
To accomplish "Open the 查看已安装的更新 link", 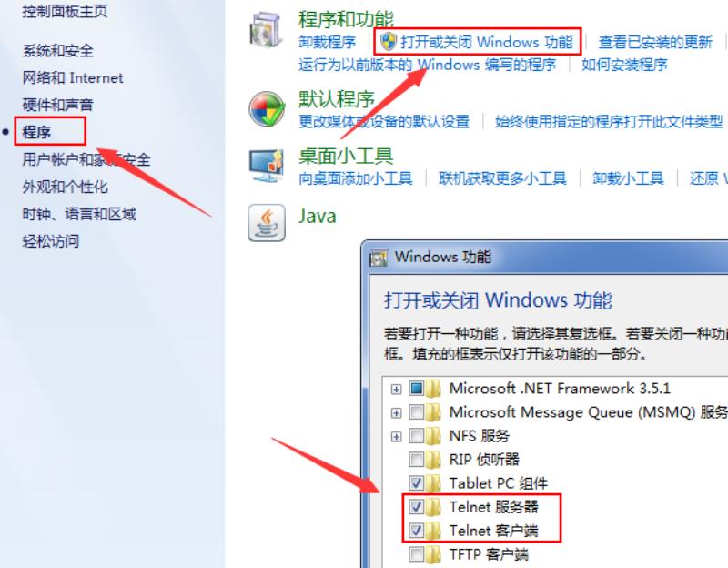I will click(655, 42).
